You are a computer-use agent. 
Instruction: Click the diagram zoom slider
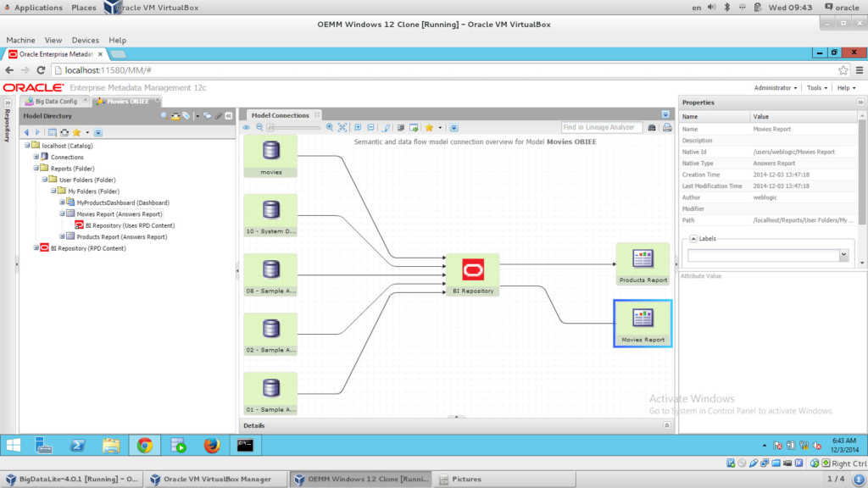coord(293,128)
